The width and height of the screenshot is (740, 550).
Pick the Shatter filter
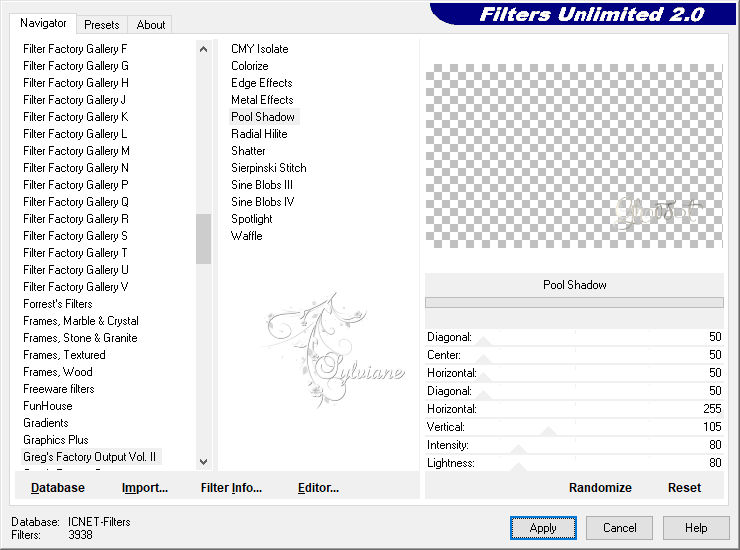(248, 151)
